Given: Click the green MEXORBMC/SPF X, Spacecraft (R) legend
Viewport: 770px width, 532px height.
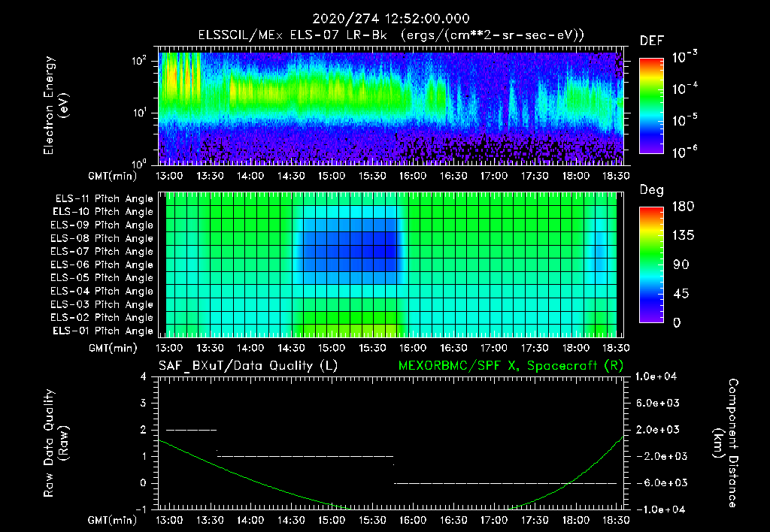Looking at the screenshot, I should pos(511,366).
